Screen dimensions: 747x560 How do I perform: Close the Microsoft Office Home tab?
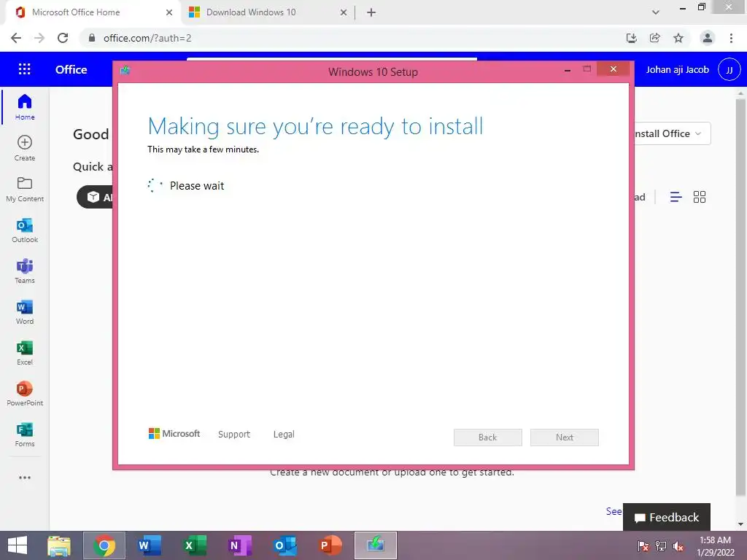pos(169,12)
